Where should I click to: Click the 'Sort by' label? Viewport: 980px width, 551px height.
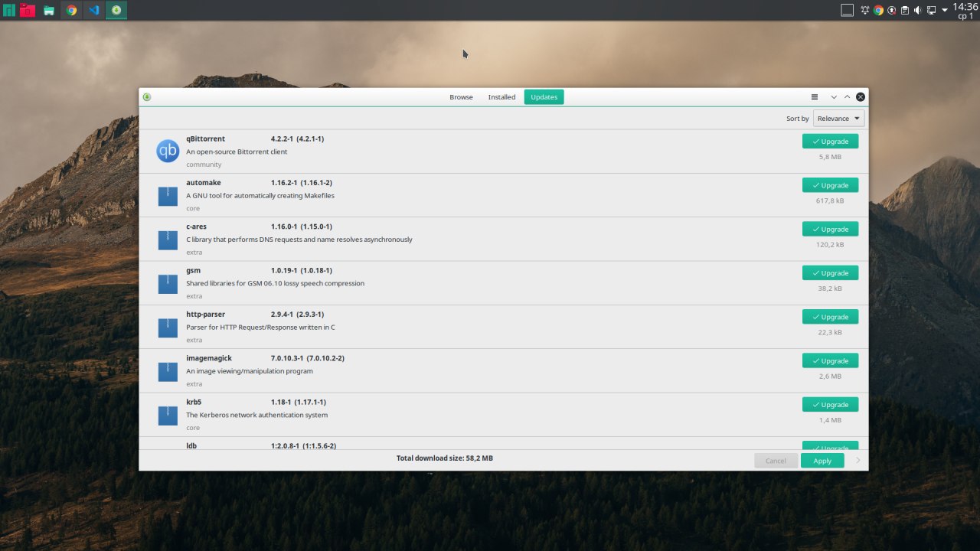pos(797,119)
